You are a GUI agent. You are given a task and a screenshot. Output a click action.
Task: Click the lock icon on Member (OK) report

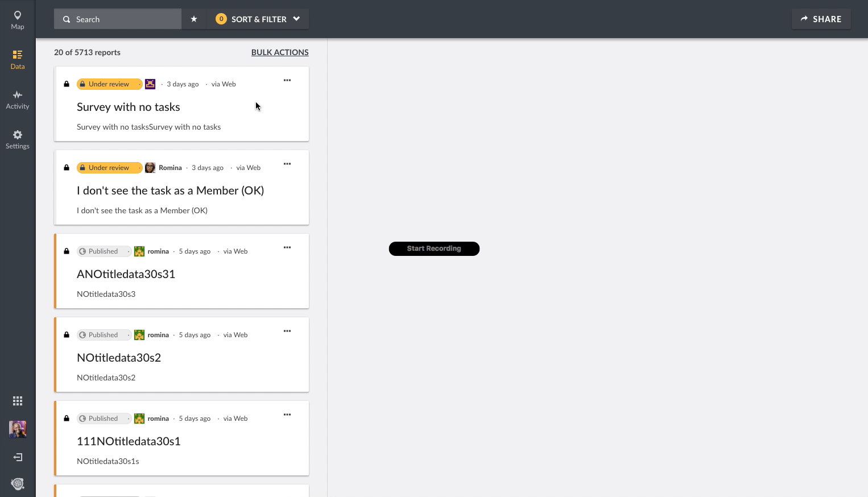[67, 168]
